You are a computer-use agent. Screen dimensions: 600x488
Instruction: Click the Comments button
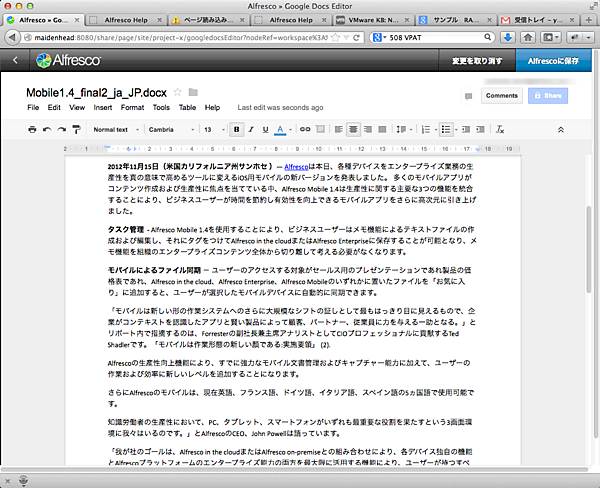pos(501,96)
